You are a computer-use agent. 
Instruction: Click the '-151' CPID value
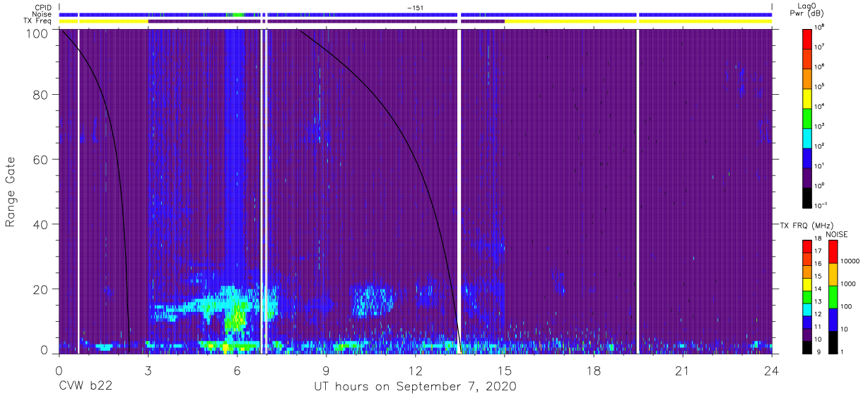coord(416,8)
